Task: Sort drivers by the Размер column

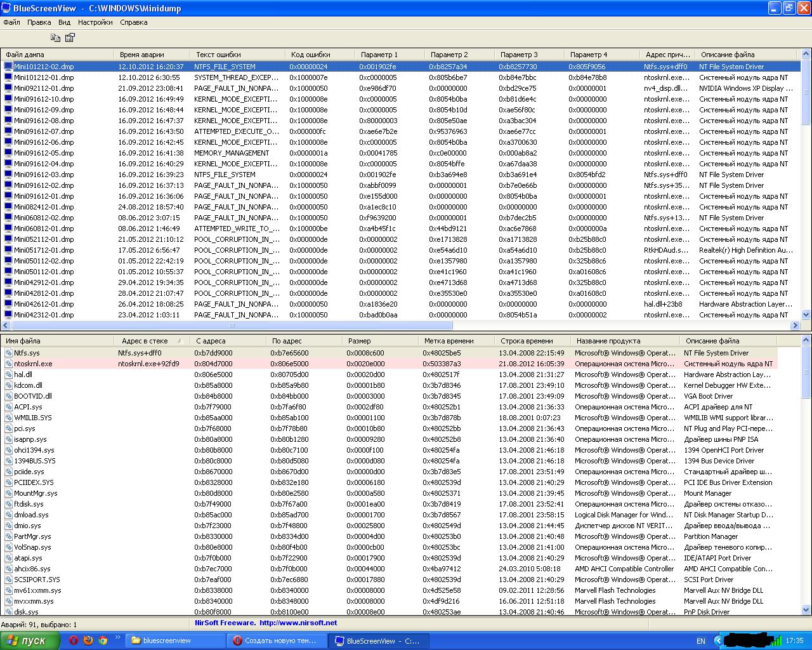Action: click(x=381, y=341)
